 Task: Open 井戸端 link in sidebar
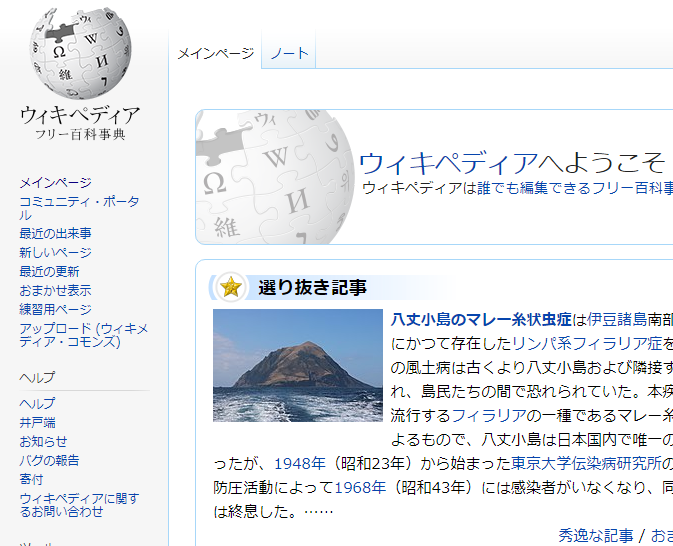click(37, 422)
